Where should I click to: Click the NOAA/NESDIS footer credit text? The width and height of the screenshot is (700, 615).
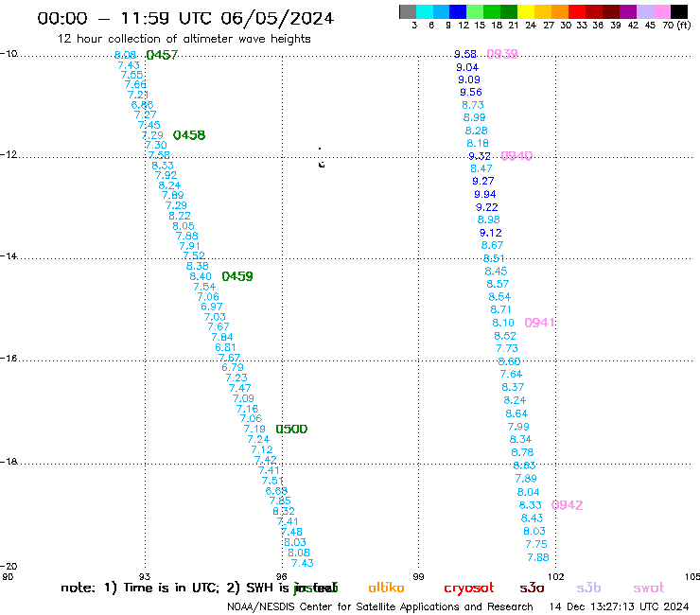coord(380,607)
